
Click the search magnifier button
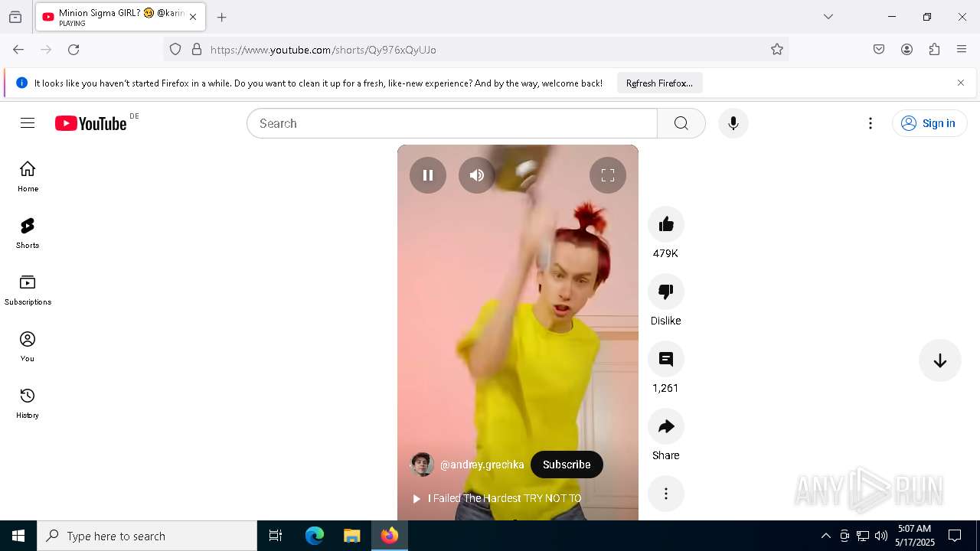(x=681, y=123)
